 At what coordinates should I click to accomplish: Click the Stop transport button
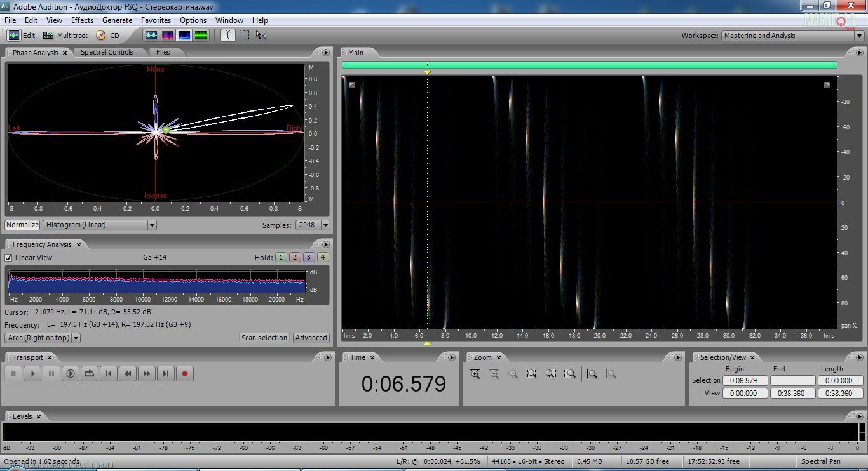coord(13,374)
